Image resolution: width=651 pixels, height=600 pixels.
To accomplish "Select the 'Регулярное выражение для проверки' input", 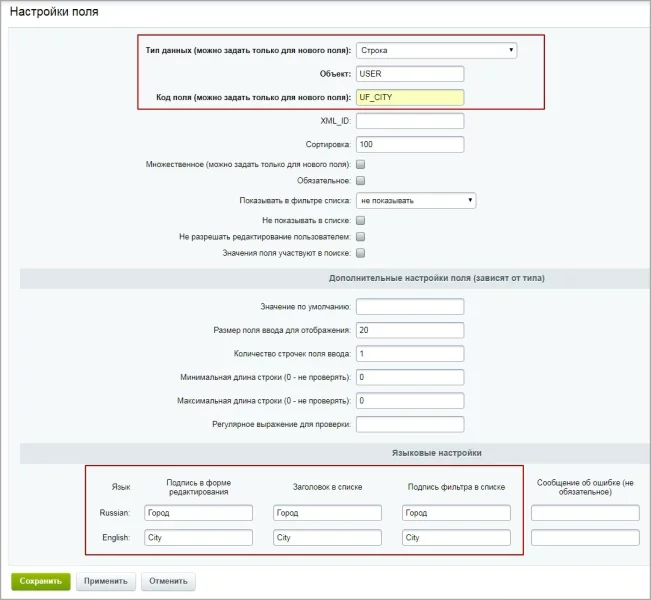I will [410, 424].
